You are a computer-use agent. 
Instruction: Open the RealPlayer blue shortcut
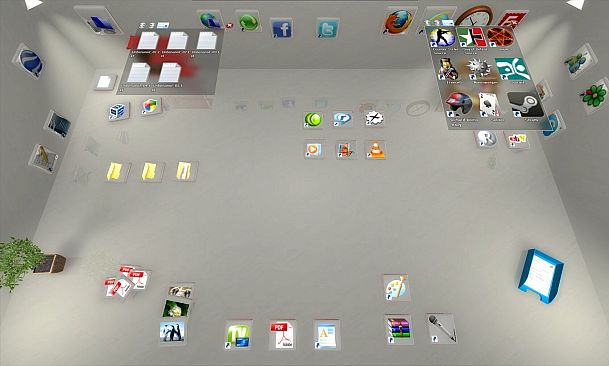[343, 119]
